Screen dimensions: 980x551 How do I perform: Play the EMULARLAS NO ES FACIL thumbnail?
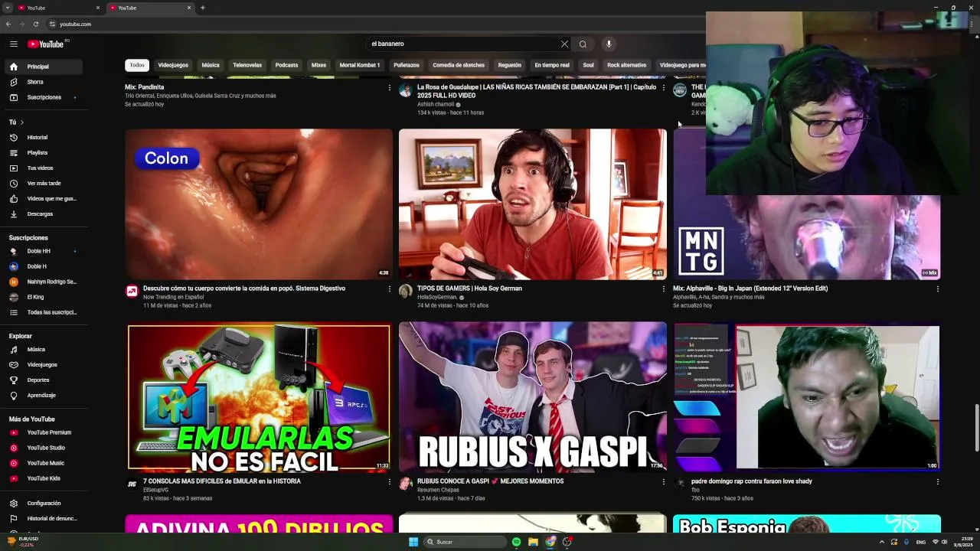click(x=259, y=396)
